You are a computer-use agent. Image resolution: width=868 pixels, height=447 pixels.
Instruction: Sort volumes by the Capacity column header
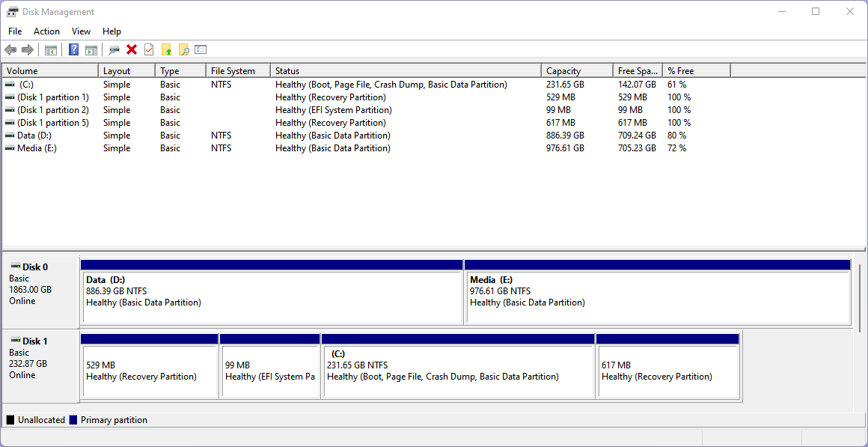pos(576,70)
